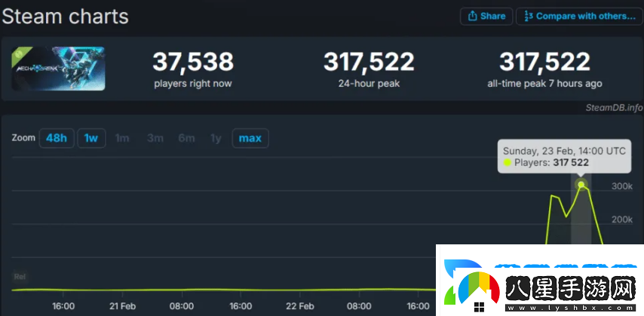Select the max zoom range
The image size is (644, 316).
coord(250,138)
